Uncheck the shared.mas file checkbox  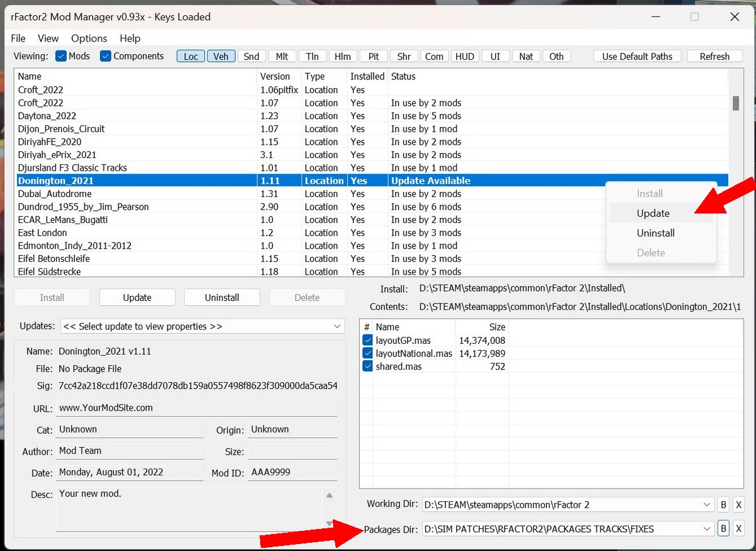coord(368,366)
